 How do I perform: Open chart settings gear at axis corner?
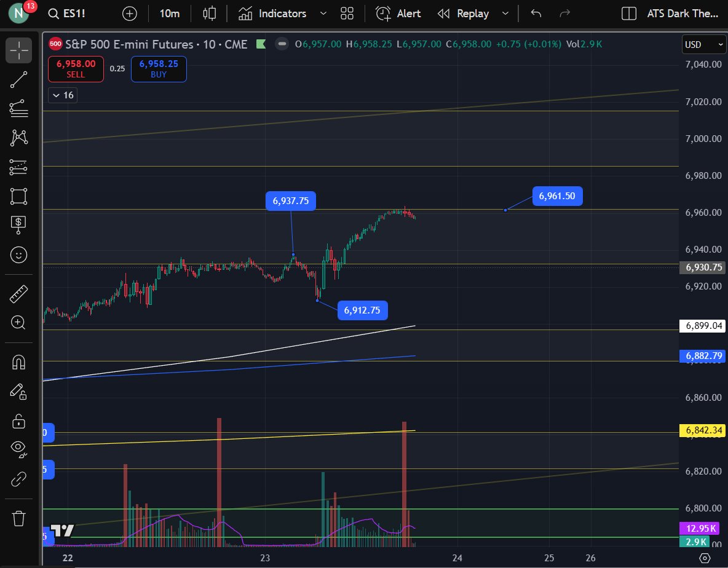click(705, 558)
